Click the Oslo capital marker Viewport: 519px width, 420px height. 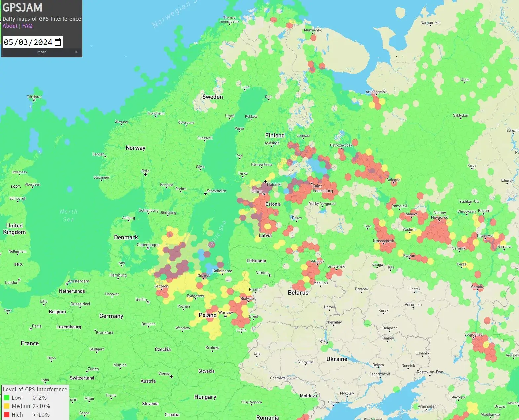point(145,174)
